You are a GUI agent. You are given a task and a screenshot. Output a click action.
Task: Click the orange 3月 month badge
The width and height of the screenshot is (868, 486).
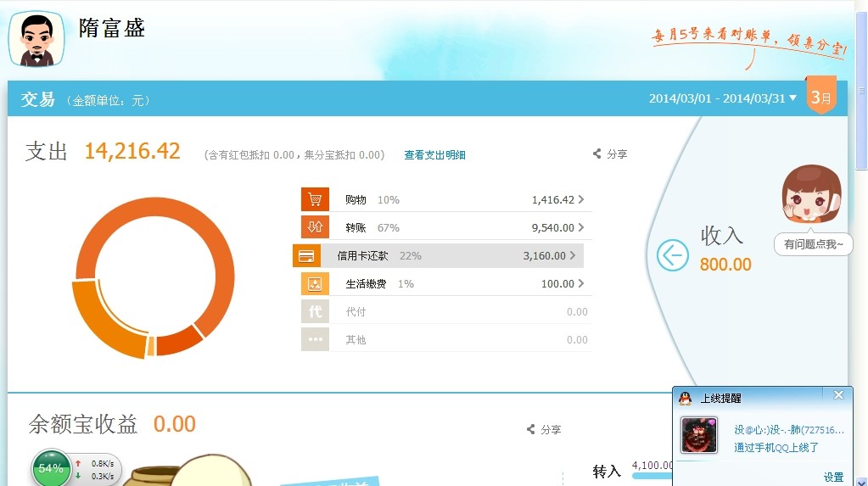(821, 96)
